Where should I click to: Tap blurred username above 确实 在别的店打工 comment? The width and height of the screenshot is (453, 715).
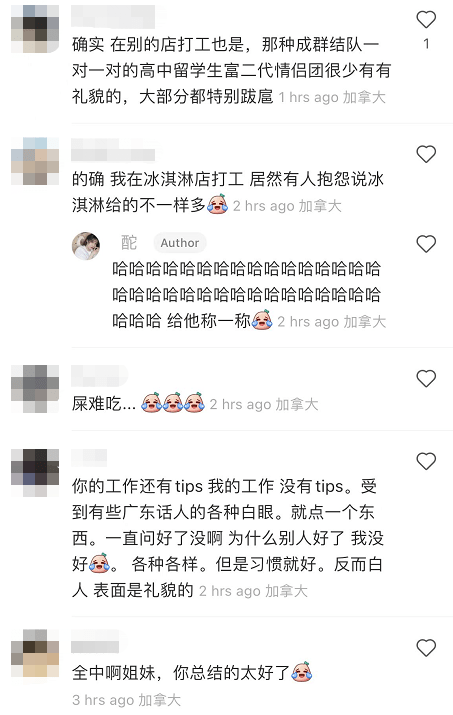(x=113, y=18)
